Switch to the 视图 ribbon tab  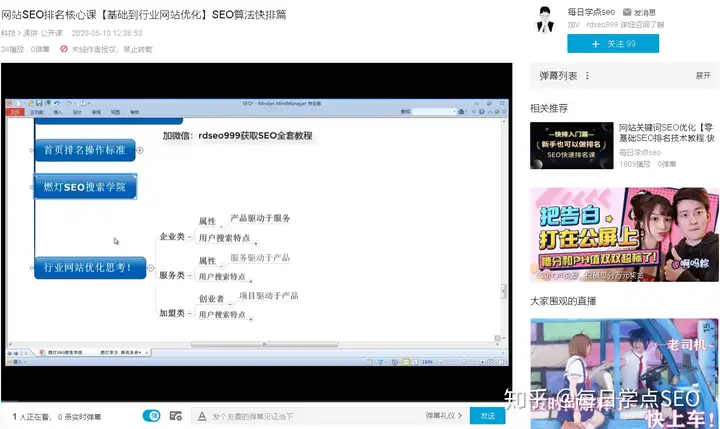[x=115, y=112]
